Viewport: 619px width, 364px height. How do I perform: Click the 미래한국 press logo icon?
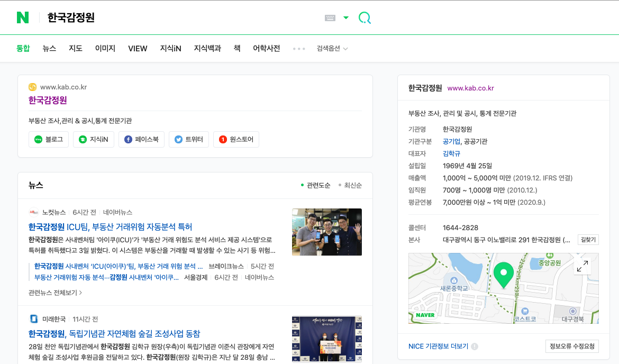point(34,319)
